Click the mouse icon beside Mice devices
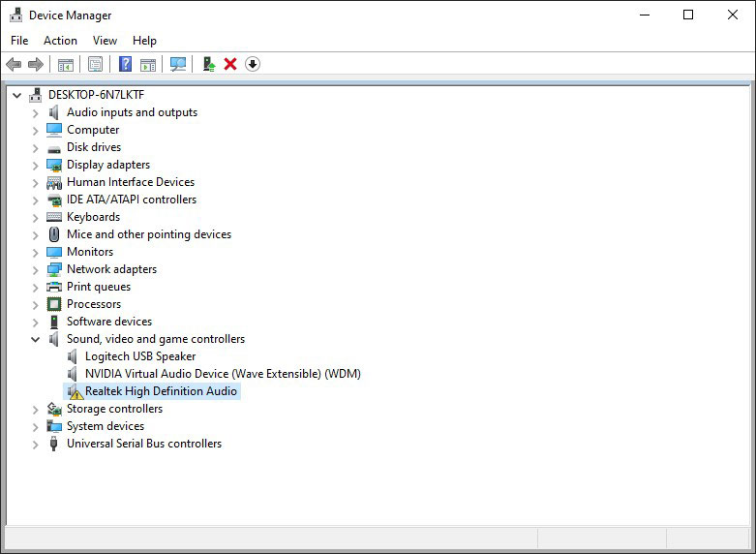This screenshot has height=554, width=756. pos(54,234)
